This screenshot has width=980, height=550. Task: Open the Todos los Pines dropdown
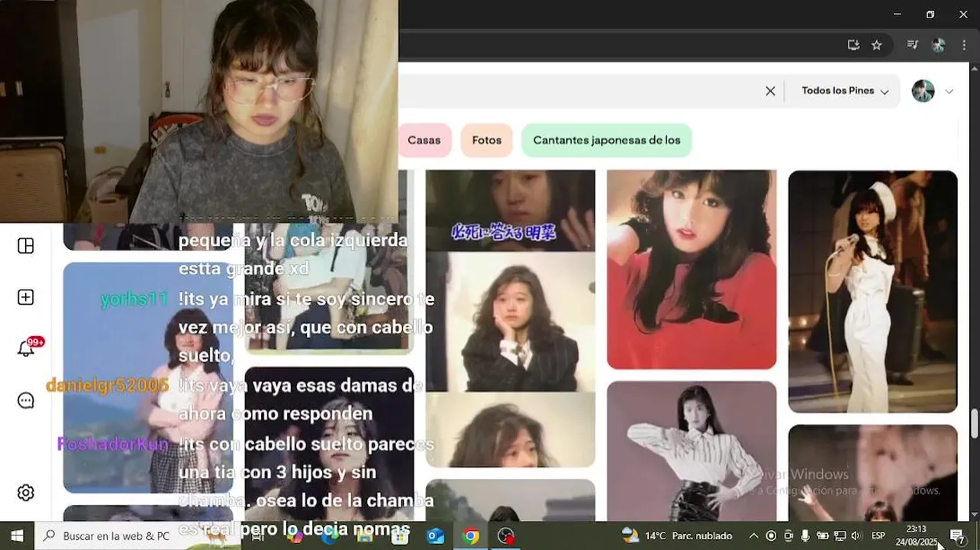(845, 91)
